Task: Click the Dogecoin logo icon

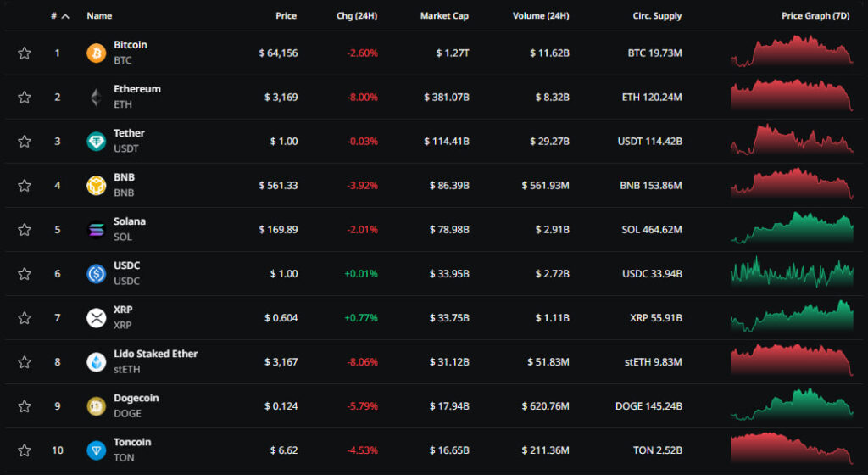Action: coord(97,406)
